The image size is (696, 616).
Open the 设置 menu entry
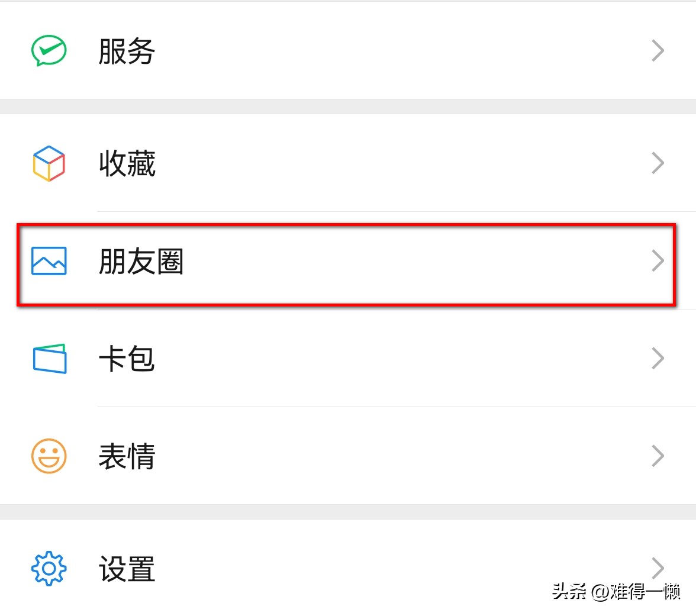point(126,569)
